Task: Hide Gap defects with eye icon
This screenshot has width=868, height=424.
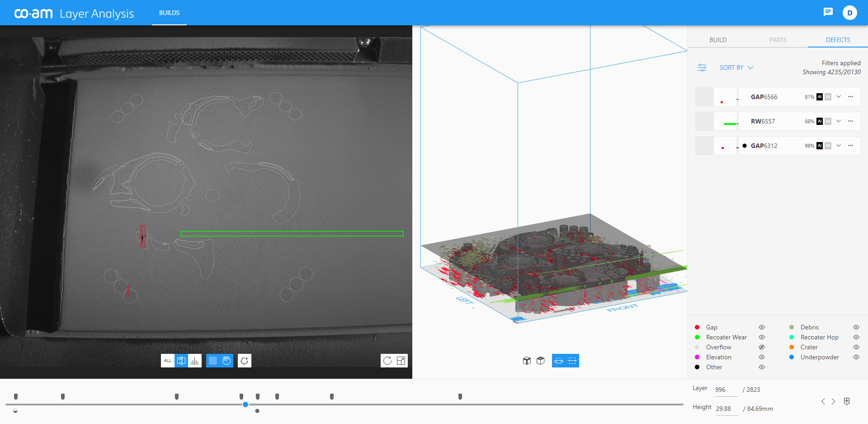Action: [762, 327]
